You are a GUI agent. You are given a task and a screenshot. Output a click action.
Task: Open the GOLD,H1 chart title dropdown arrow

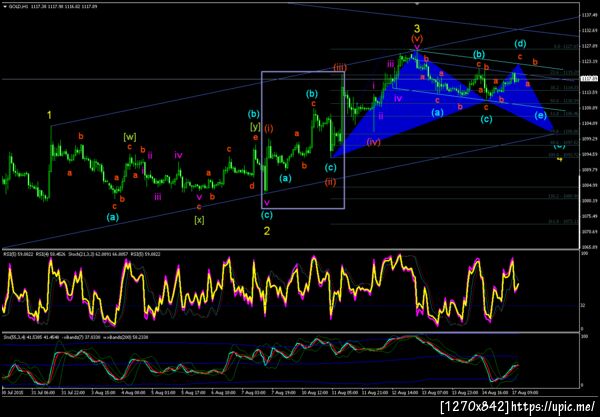click(5, 6)
